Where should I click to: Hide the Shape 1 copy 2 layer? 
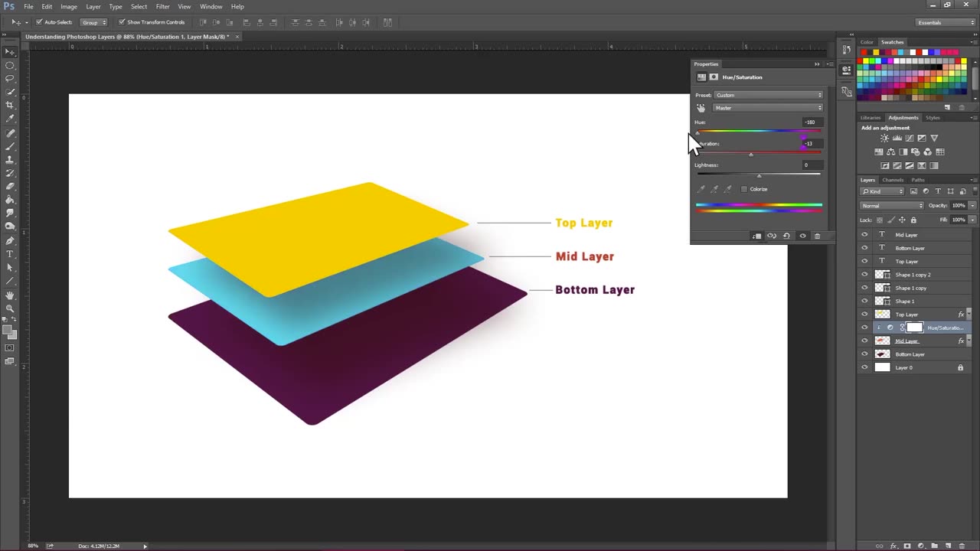point(864,275)
